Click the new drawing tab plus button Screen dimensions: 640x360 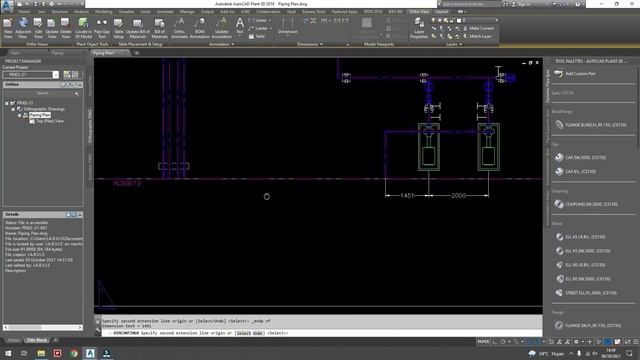pyautogui.click(x=136, y=53)
